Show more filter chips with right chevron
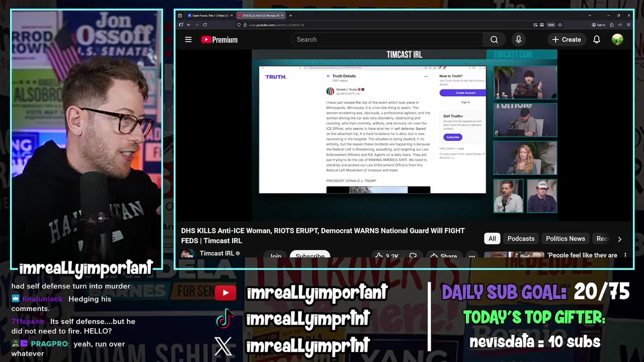The width and height of the screenshot is (644, 362). 619,239
